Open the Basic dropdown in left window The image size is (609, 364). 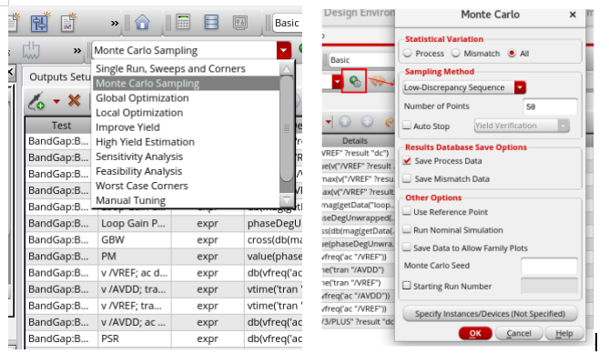(288, 23)
